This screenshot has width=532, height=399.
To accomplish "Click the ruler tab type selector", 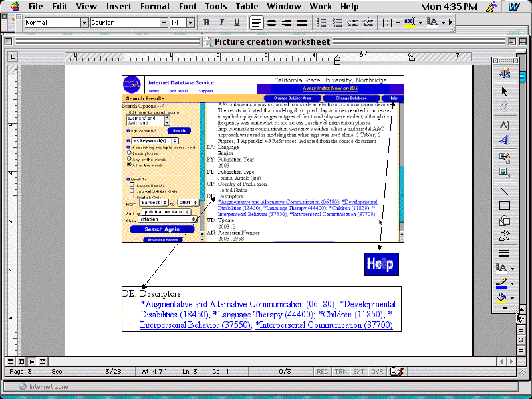I will pos(13,57).
